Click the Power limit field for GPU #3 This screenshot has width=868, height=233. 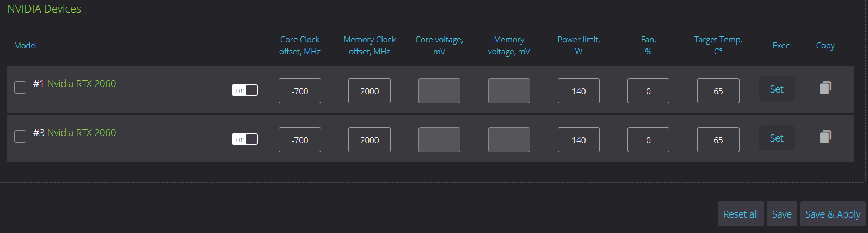coord(578,140)
